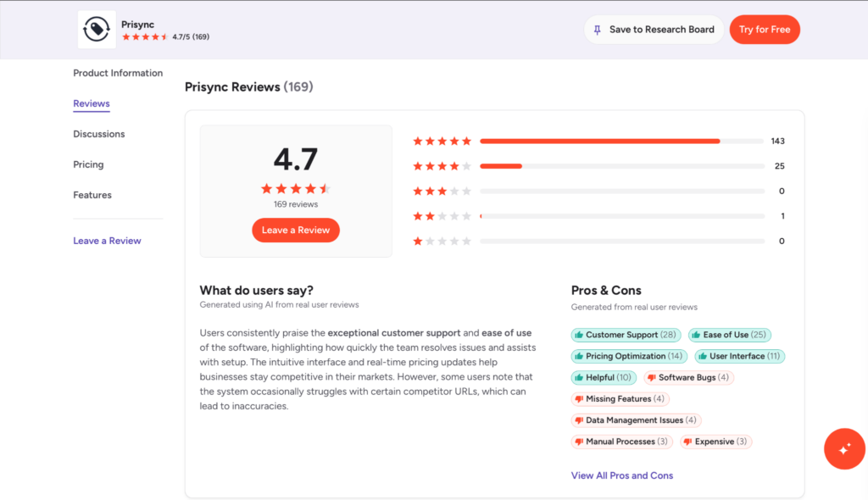Click the thumbs-down icon on Expensive tag
This screenshot has height=500, width=868.
point(688,442)
